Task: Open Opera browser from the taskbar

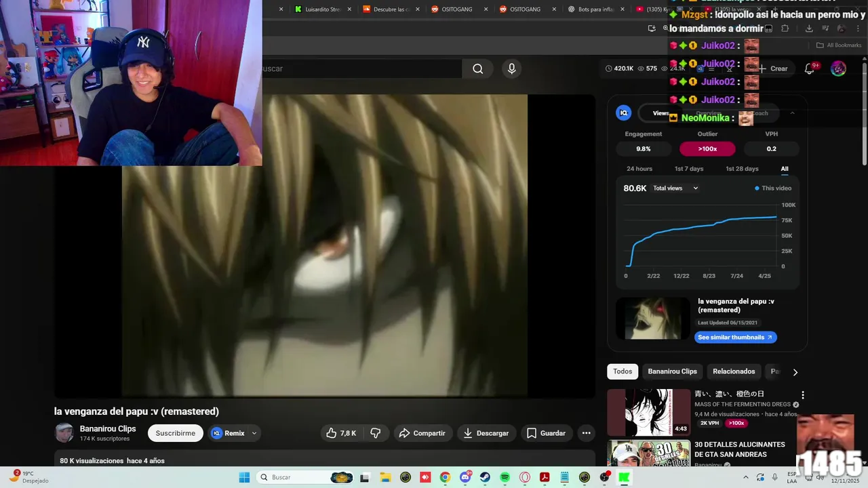Action: 524,477
